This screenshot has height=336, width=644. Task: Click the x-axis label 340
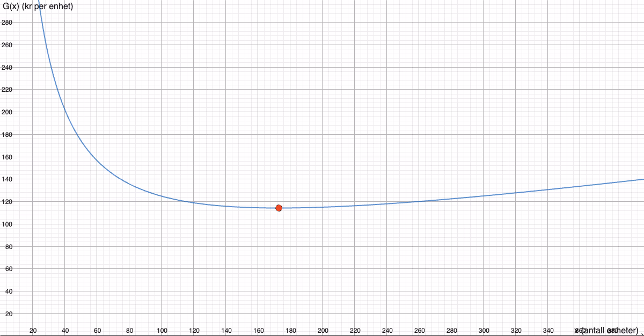point(548,330)
